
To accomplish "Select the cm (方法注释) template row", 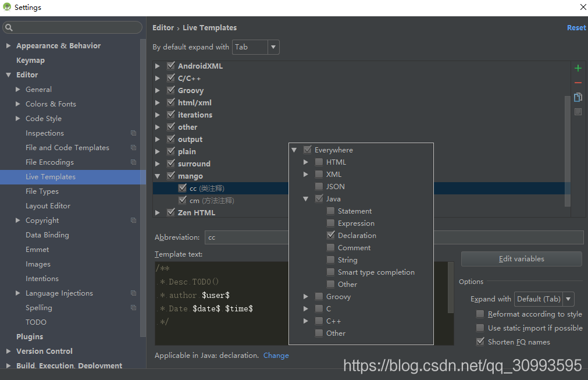I will pyautogui.click(x=212, y=201).
